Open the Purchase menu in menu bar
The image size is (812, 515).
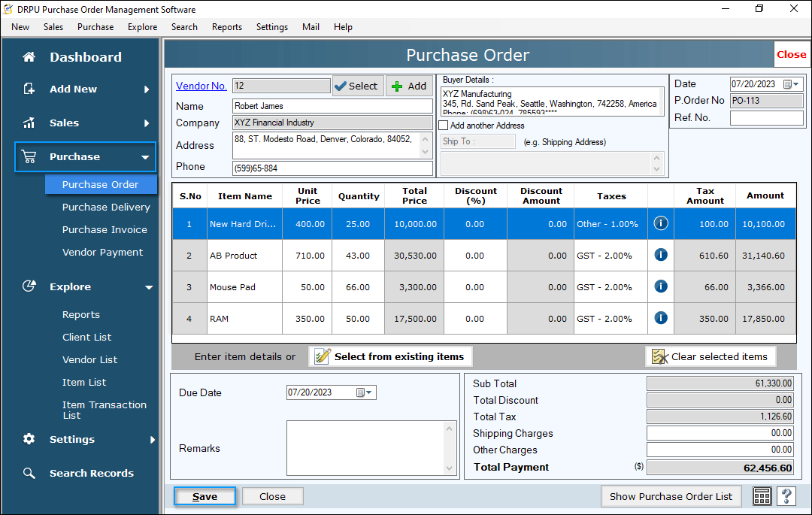(x=95, y=27)
